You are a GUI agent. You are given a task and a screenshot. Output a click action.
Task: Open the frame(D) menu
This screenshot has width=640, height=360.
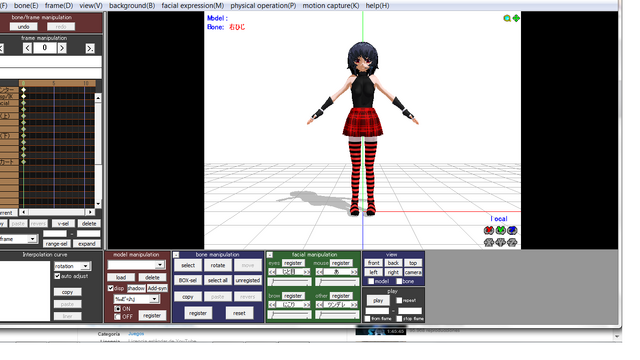point(59,6)
